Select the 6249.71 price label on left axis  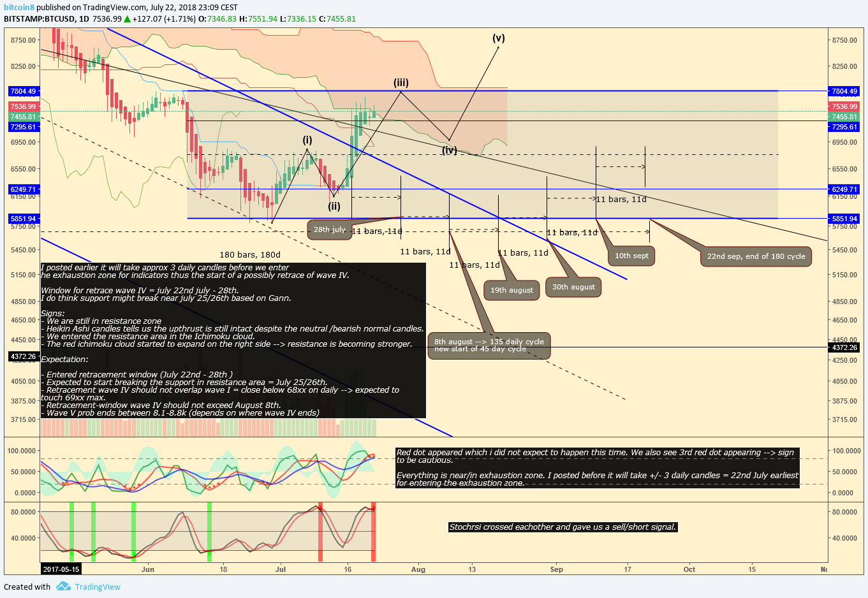click(23, 189)
